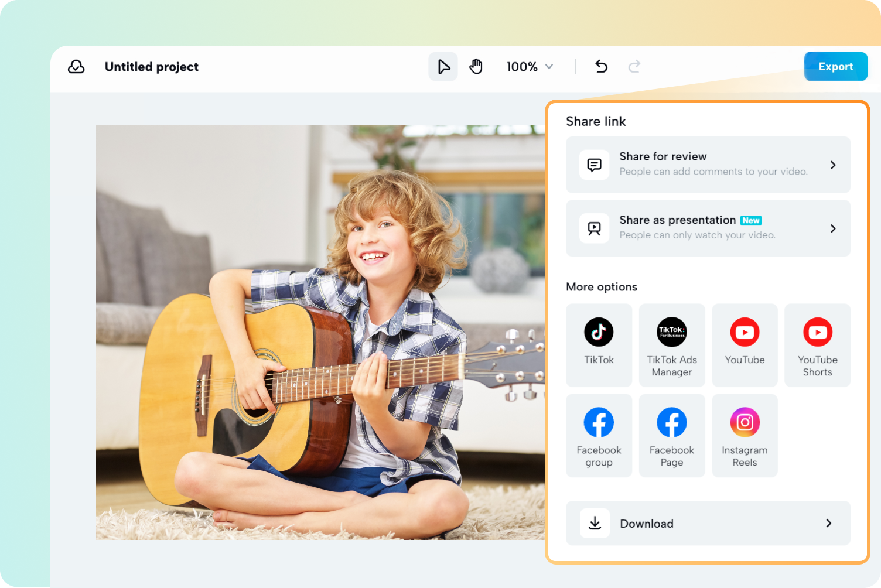Click the cloud sync icon
This screenshot has width=881, height=588.
coord(76,67)
